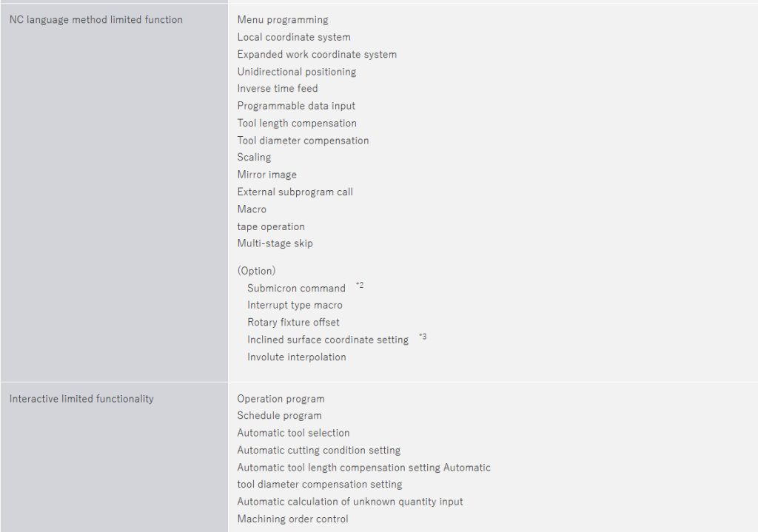Click "Expanded work coordinate system" line

click(x=317, y=54)
